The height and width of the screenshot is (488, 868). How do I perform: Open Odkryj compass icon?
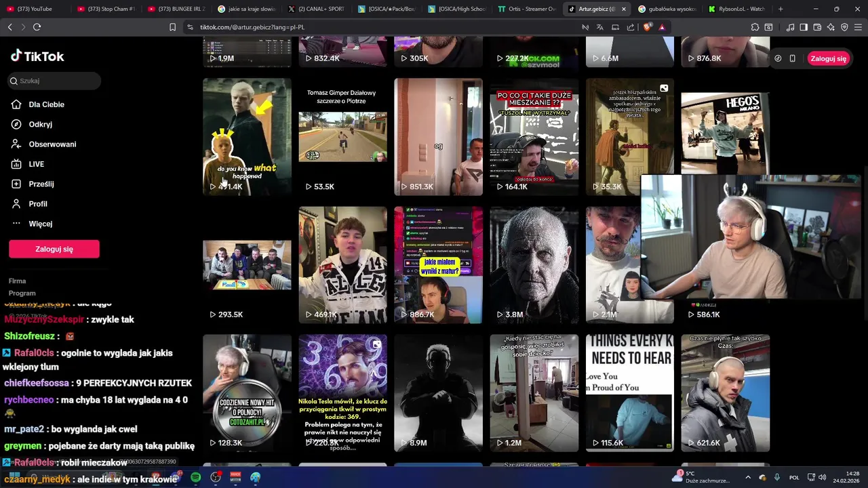coord(16,124)
